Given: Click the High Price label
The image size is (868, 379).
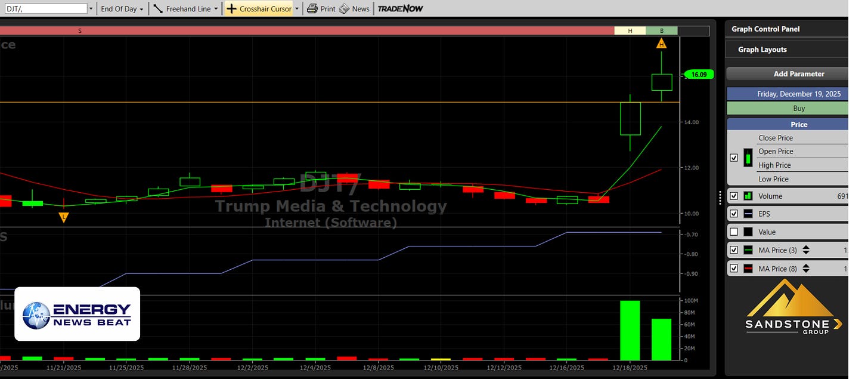Looking at the screenshot, I should (774, 165).
